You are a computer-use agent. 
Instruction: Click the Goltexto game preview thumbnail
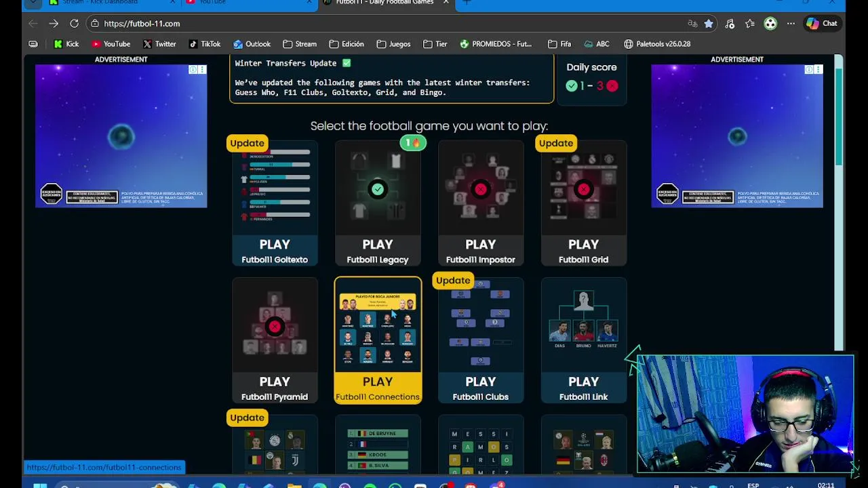point(275,188)
